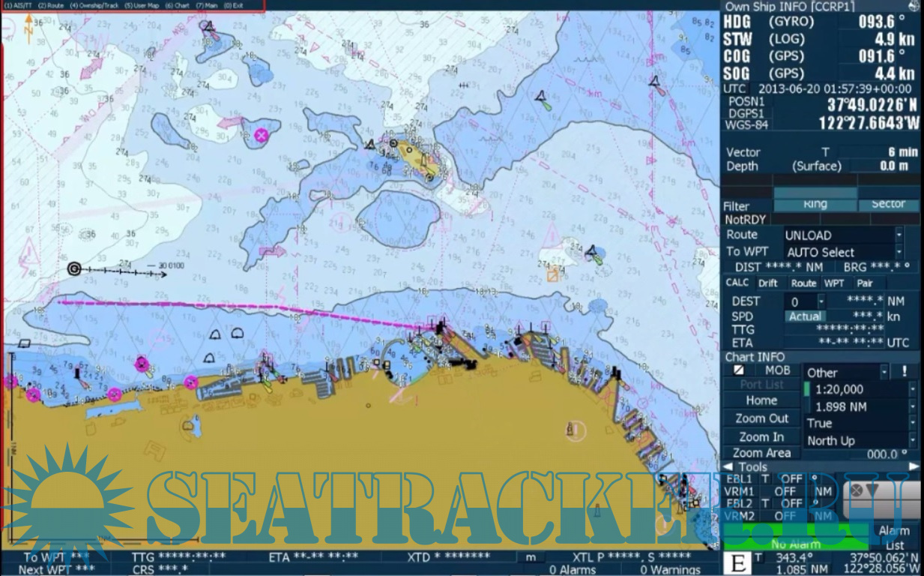Click the Alarm List button

tap(894, 538)
